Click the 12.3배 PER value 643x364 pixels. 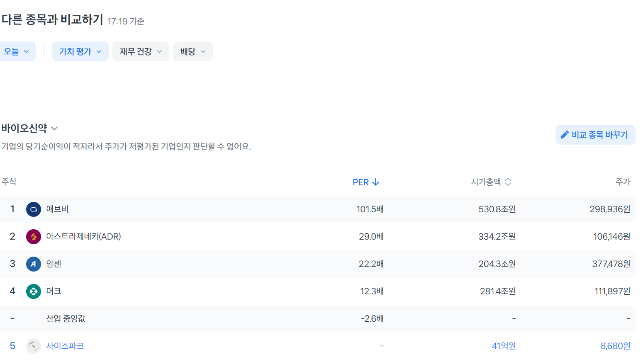372,291
